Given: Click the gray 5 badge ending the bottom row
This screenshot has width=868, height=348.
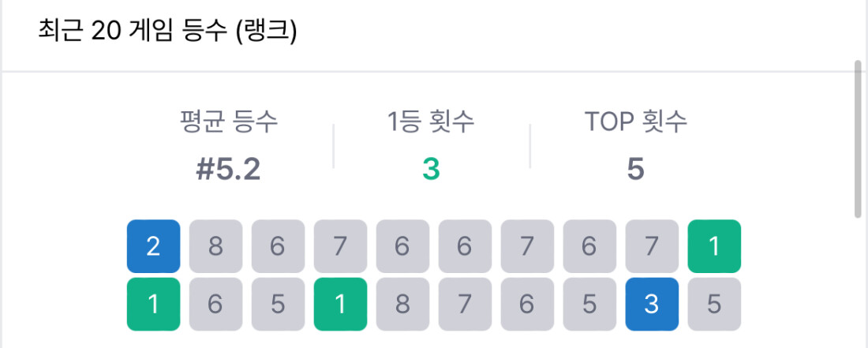Looking at the screenshot, I should (714, 304).
